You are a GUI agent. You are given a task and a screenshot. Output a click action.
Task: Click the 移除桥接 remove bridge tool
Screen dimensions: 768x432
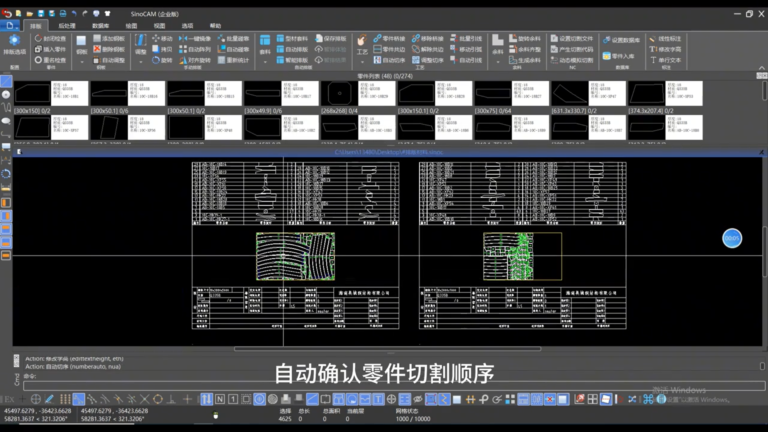pyautogui.click(x=428, y=38)
